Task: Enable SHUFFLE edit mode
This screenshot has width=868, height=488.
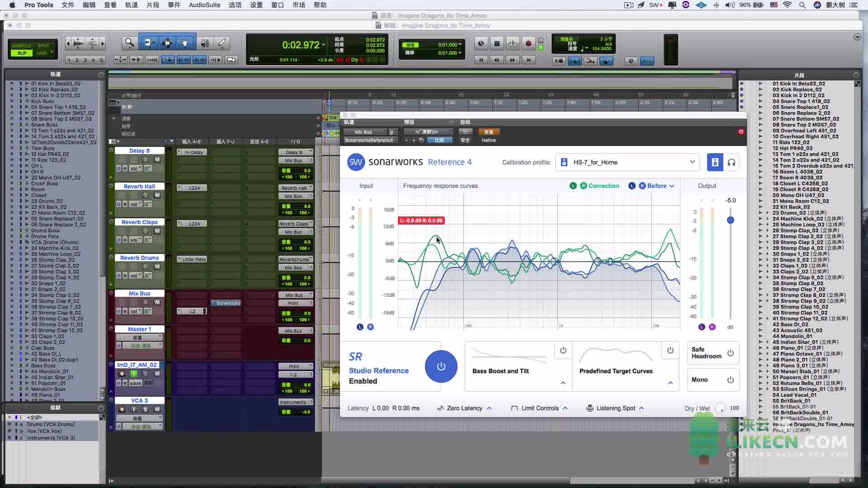Action: pos(22,46)
